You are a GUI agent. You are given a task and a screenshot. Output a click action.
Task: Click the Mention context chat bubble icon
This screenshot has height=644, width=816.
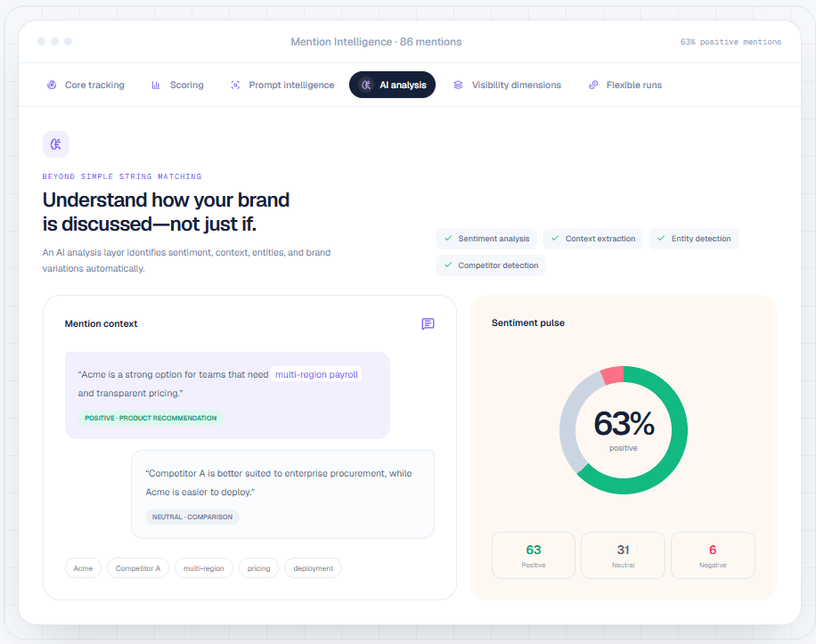coord(428,323)
